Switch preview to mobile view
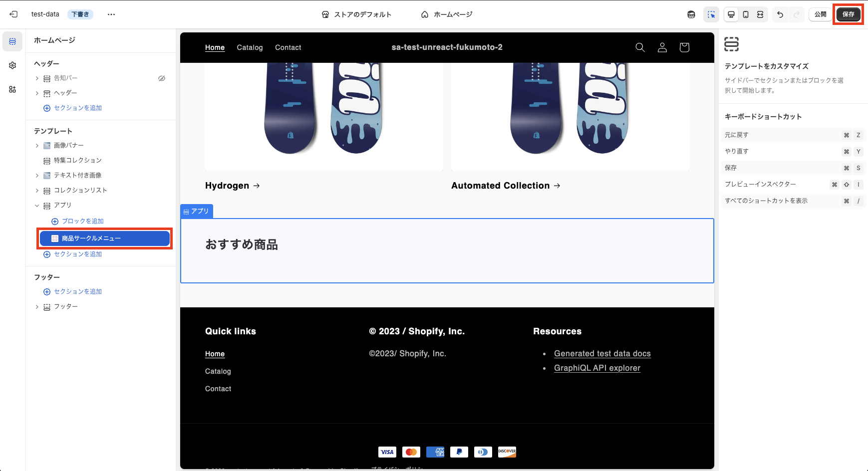Viewport: 868px width, 471px height. pyautogui.click(x=745, y=14)
